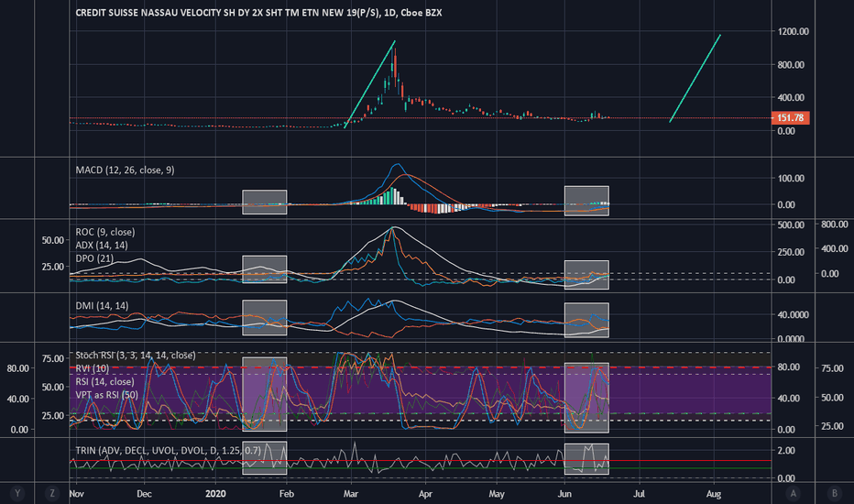Click the 40.0000 value on DMI axis
Screen dimensions: 854x504
(x=793, y=314)
